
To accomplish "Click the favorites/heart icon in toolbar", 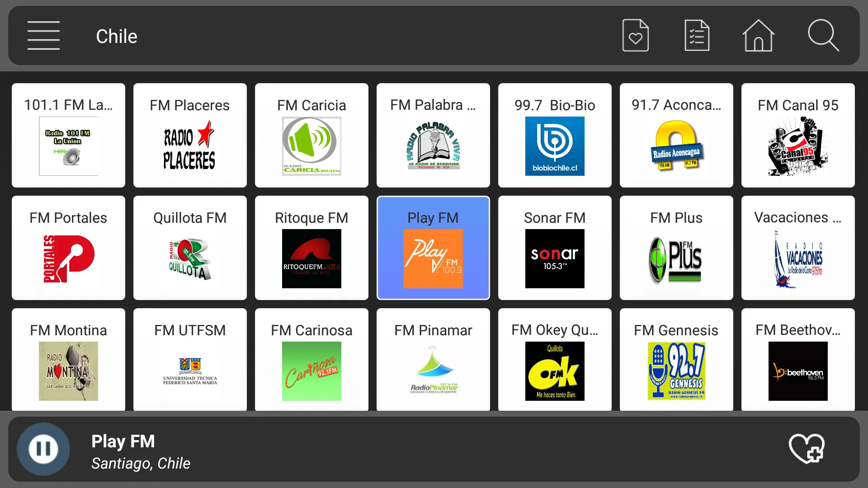I will click(636, 36).
